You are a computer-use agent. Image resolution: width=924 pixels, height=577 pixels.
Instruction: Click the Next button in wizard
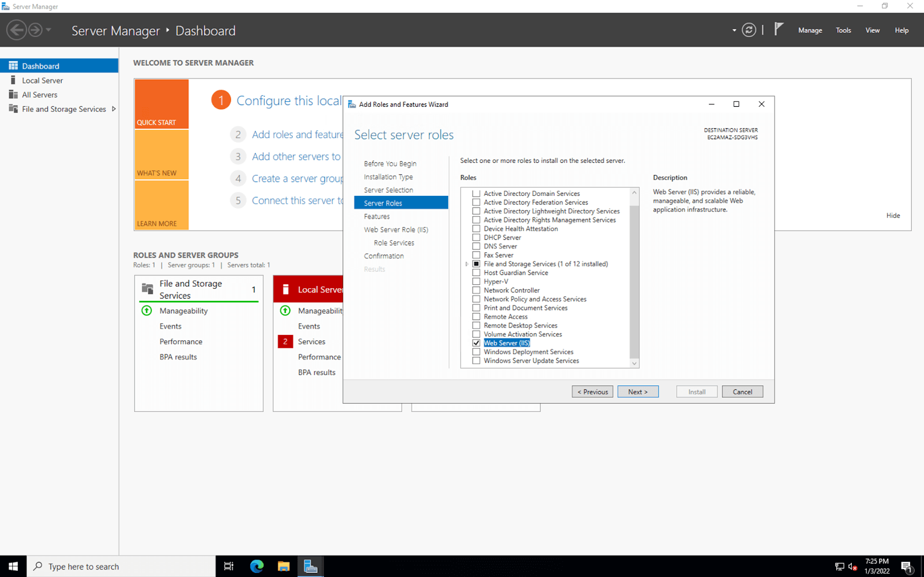point(638,392)
